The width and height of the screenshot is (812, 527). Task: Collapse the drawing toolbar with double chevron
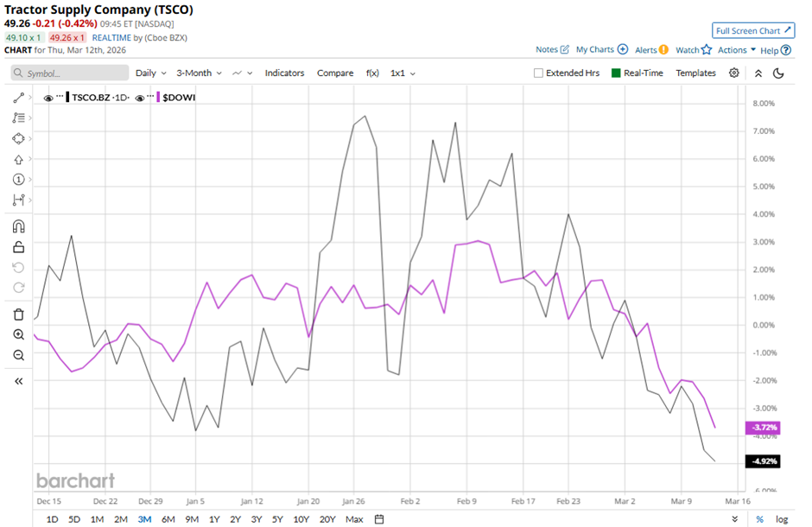coord(19,382)
